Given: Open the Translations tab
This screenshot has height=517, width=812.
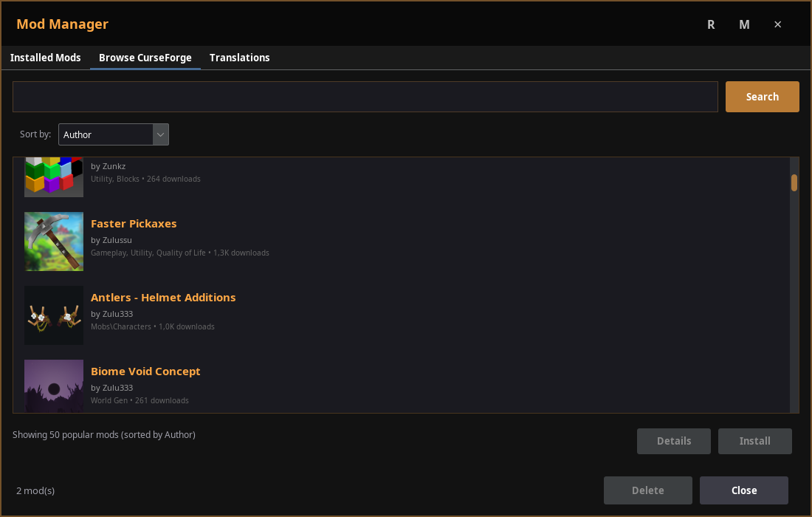Looking at the screenshot, I should point(239,57).
